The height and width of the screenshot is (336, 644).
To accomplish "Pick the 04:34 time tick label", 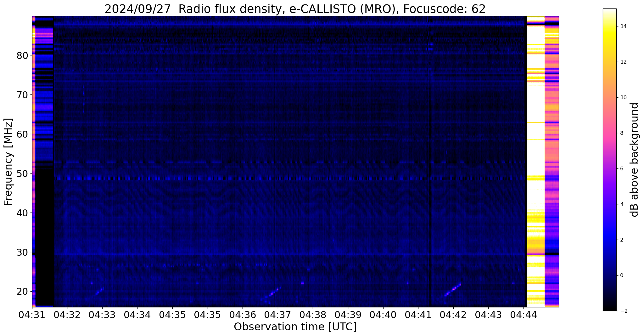I will click(137, 314).
